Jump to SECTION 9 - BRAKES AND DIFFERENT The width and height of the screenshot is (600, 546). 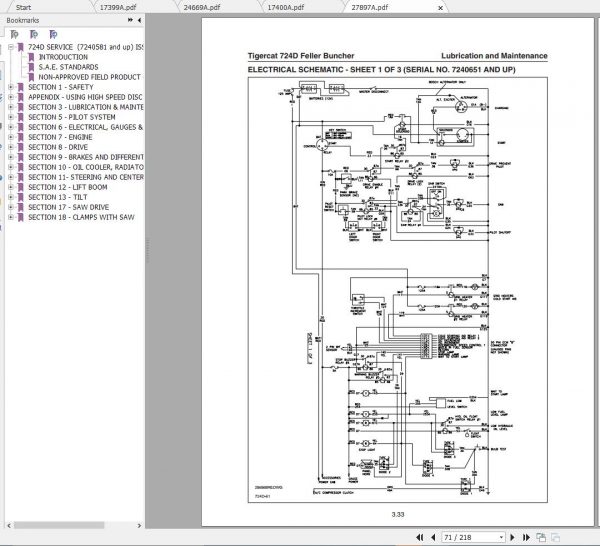point(86,157)
